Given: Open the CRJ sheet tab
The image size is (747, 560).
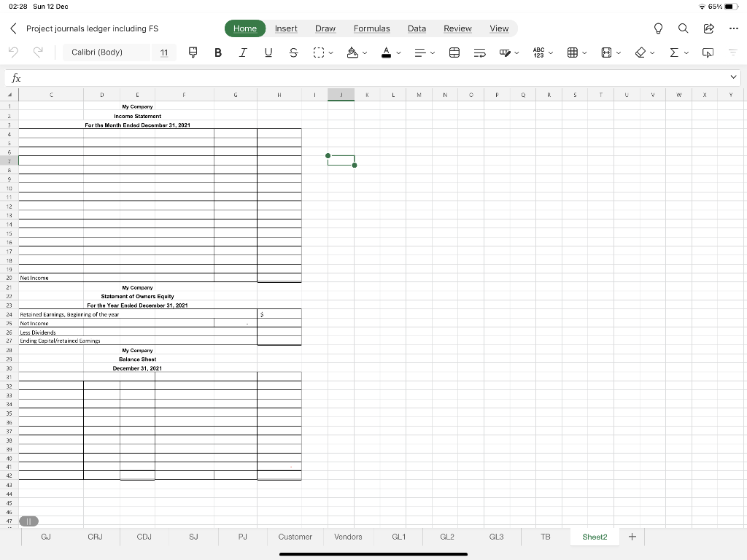Looking at the screenshot, I should [96, 537].
